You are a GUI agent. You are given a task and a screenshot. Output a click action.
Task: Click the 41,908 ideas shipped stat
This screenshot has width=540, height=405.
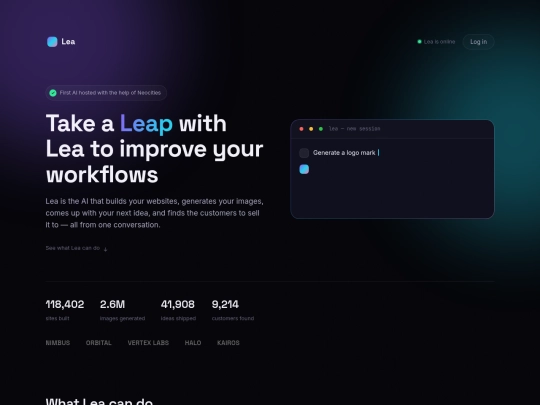[178, 310]
